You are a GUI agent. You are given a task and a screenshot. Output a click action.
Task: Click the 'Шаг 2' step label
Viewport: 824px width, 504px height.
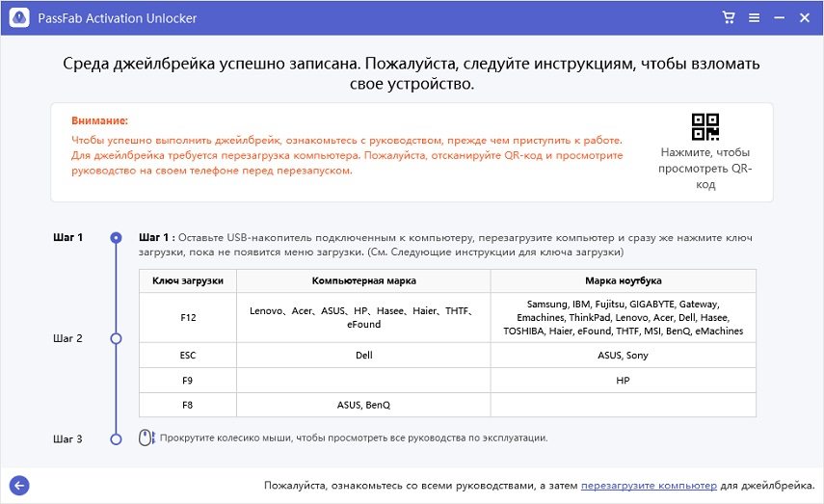tap(67, 338)
